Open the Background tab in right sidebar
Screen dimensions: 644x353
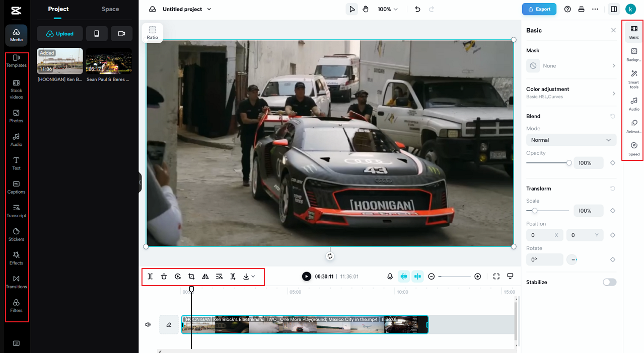(x=634, y=54)
